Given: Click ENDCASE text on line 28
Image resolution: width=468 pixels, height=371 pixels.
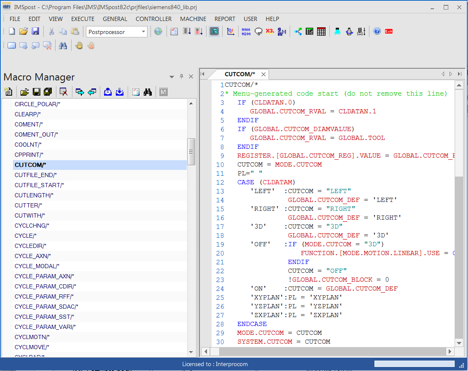Looking at the screenshot, I should (x=252, y=324).
